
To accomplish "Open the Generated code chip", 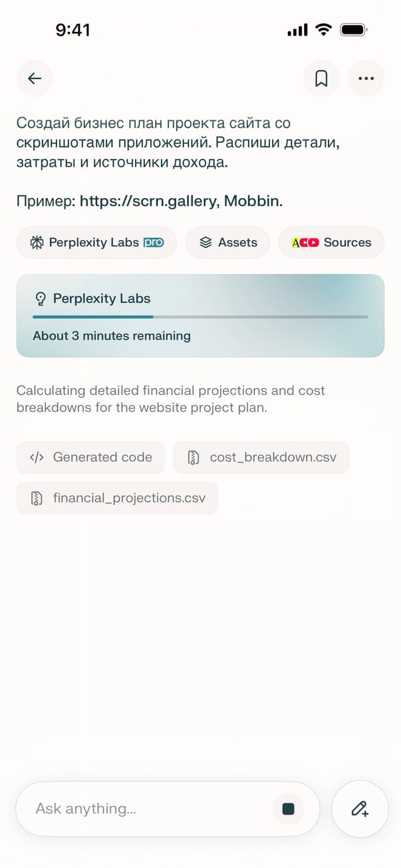I will tap(90, 457).
